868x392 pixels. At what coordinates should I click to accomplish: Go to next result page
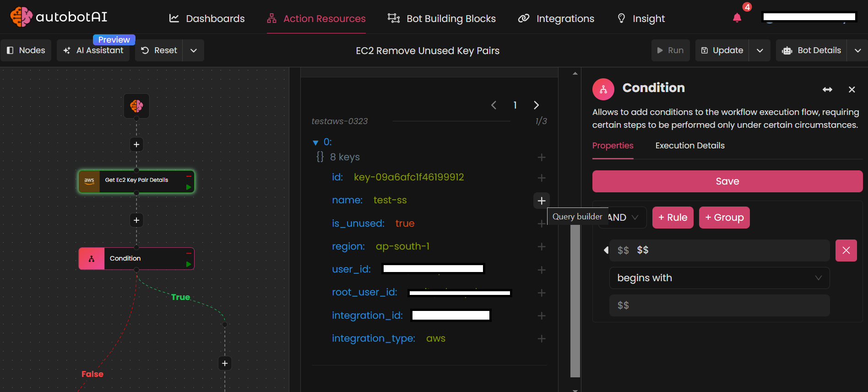(536, 105)
